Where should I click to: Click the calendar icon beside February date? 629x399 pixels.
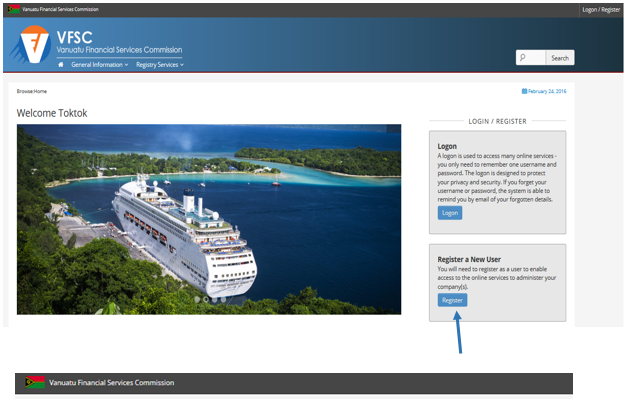click(x=524, y=91)
